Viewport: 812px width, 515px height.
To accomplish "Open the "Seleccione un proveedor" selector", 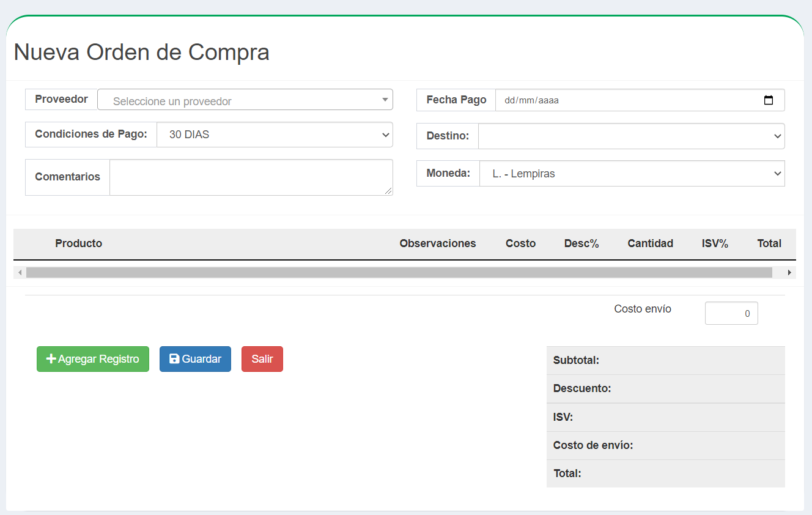I will coord(245,100).
